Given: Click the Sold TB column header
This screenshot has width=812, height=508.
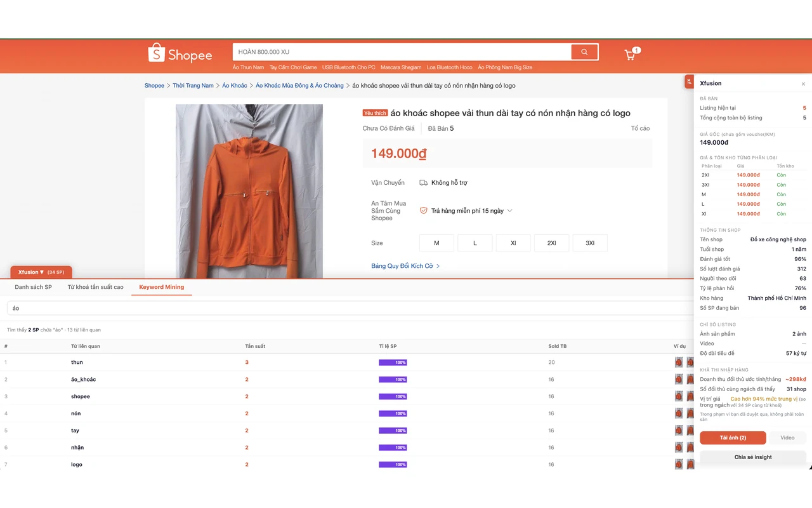Looking at the screenshot, I should tap(558, 346).
